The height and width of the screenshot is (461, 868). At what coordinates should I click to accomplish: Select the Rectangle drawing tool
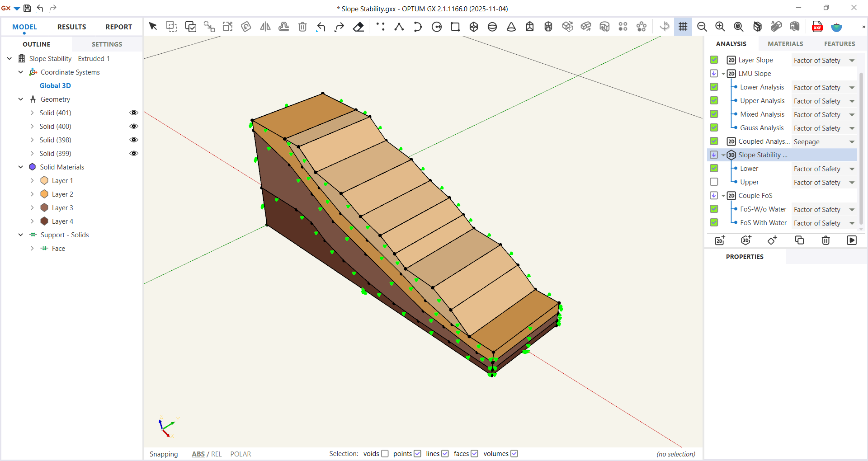pos(455,27)
